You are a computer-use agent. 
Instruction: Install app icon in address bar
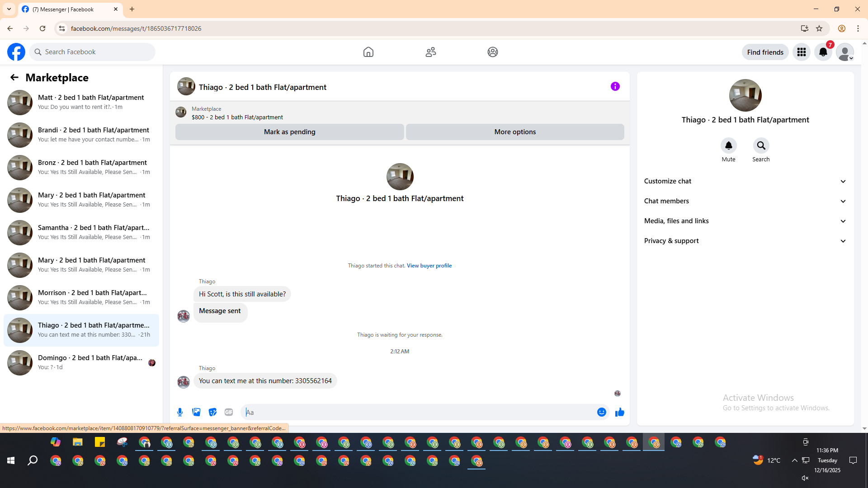click(805, 28)
